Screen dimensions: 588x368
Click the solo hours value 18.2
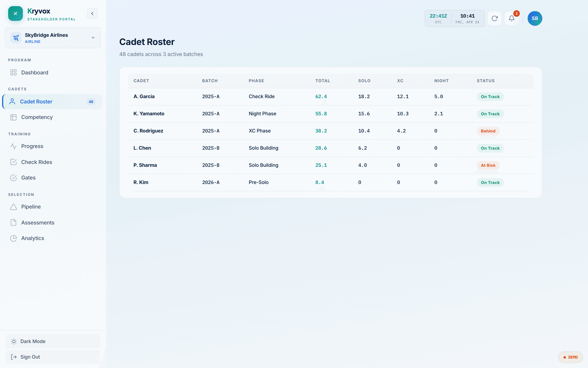point(364,97)
